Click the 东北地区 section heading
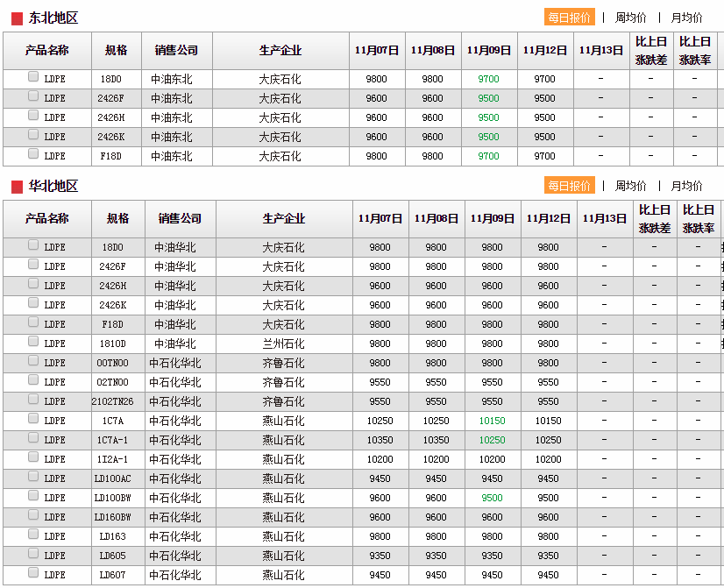This screenshot has height=588, width=724. tap(53, 18)
